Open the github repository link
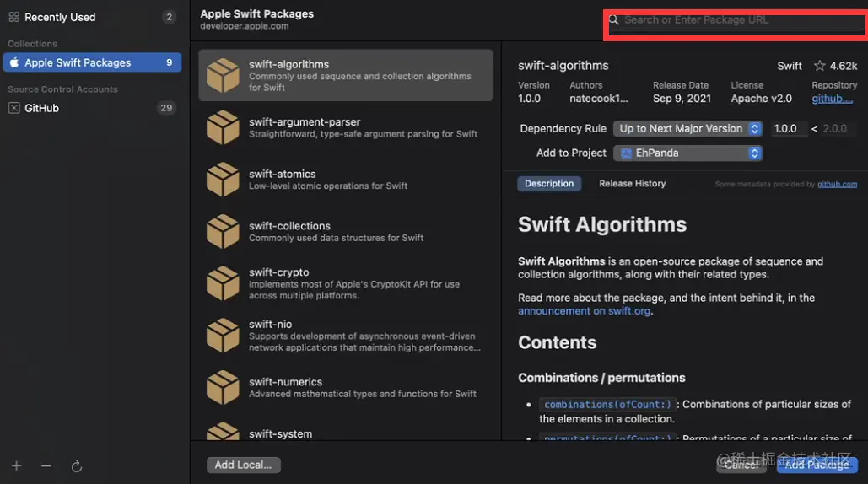Viewport: 868px width, 484px height. tap(832, 99)
